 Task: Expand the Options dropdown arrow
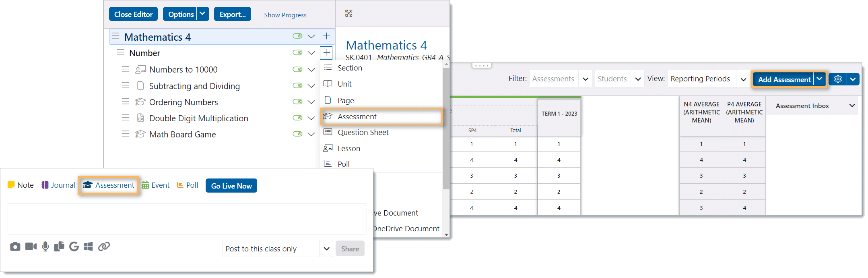(203, 14)
